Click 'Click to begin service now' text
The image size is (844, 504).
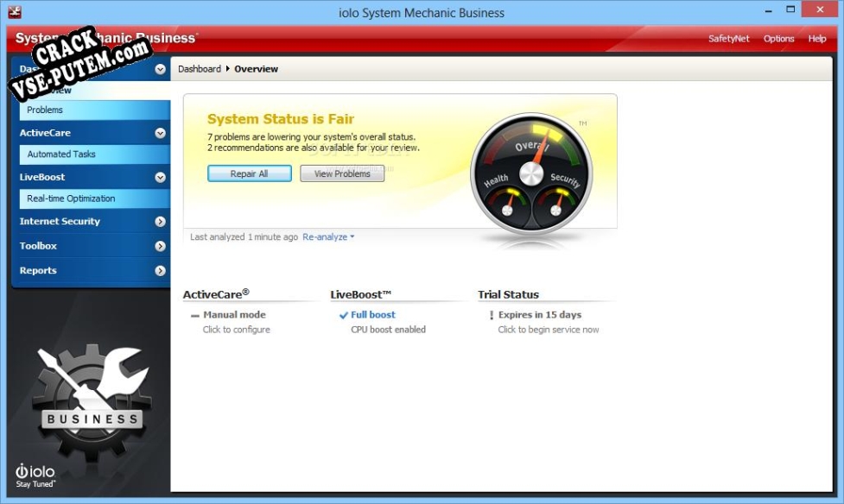[x=548, y=330]
